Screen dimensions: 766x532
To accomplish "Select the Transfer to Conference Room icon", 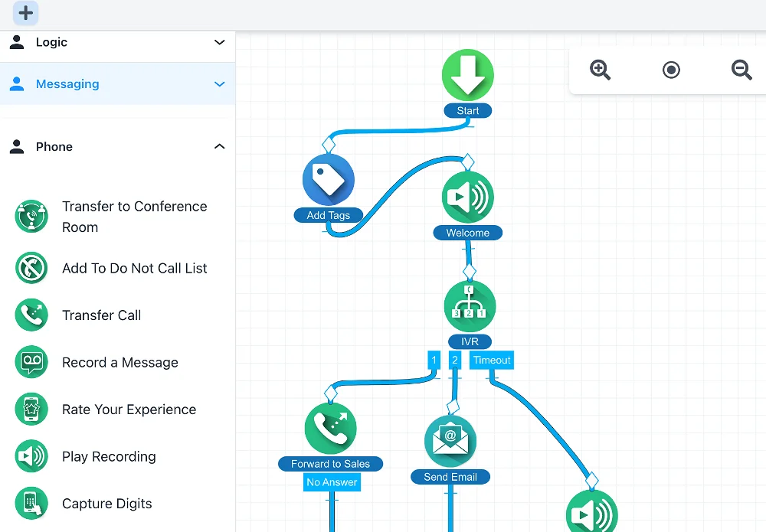I will 31,217.
